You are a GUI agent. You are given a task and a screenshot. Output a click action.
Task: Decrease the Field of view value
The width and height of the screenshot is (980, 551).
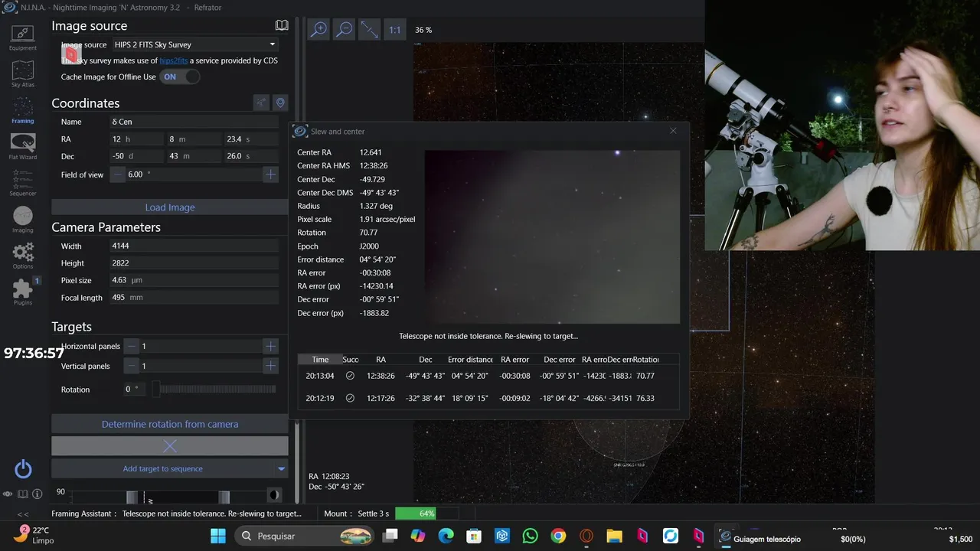click(118, 174)
